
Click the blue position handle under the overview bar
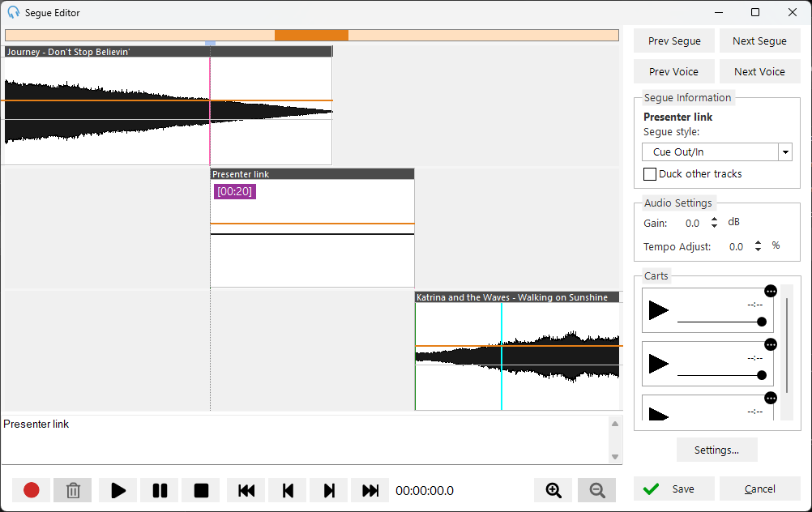[210, 44]
